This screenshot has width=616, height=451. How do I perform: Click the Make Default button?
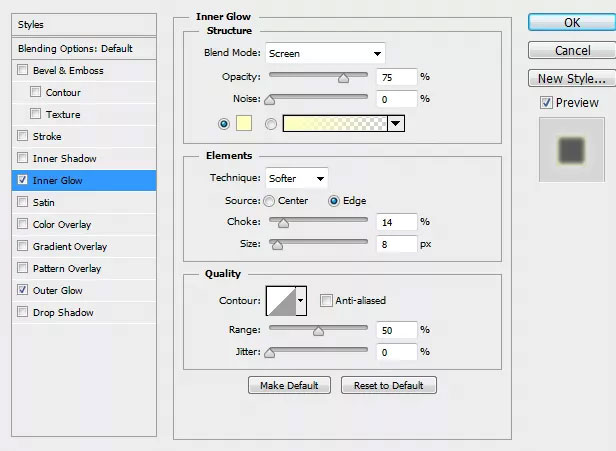(x=289, y=385)
